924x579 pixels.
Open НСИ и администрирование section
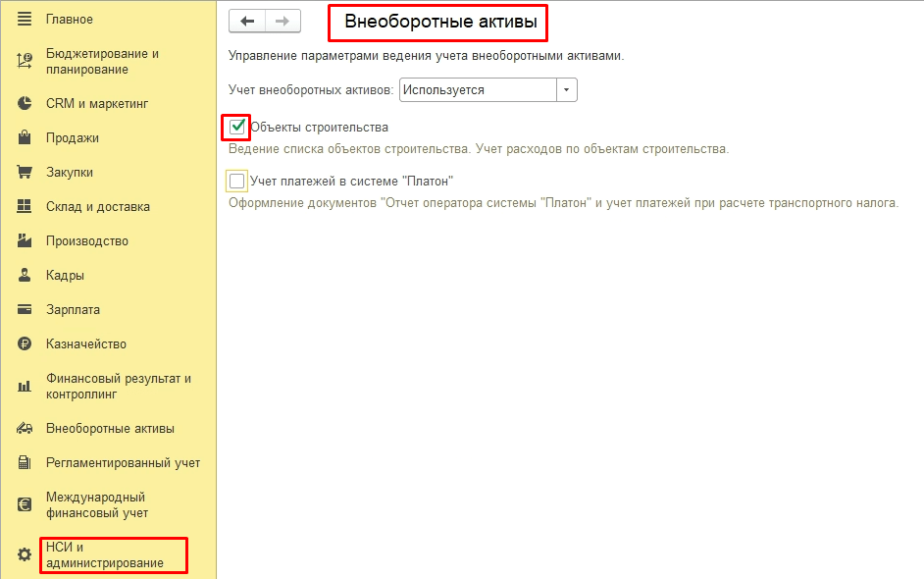tap(105, 554)
